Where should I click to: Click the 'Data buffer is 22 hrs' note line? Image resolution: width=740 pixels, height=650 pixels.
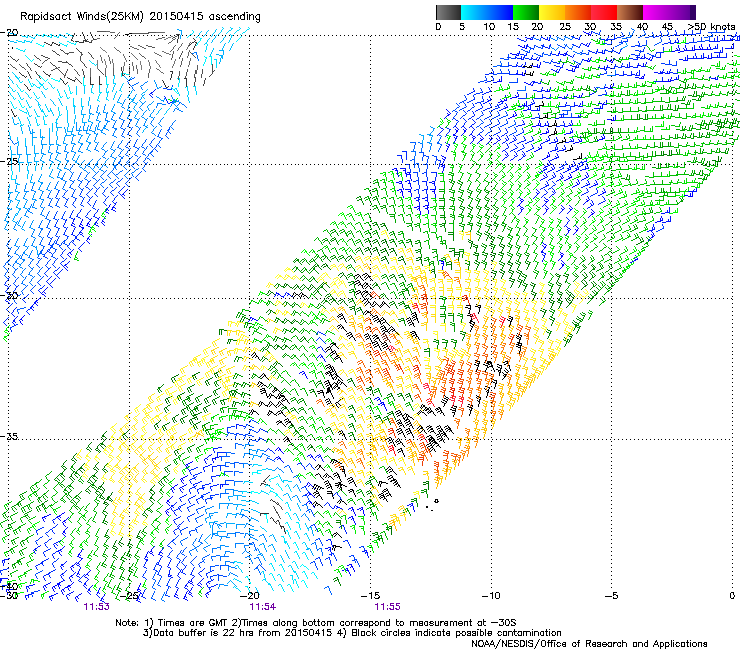[352, 633]
